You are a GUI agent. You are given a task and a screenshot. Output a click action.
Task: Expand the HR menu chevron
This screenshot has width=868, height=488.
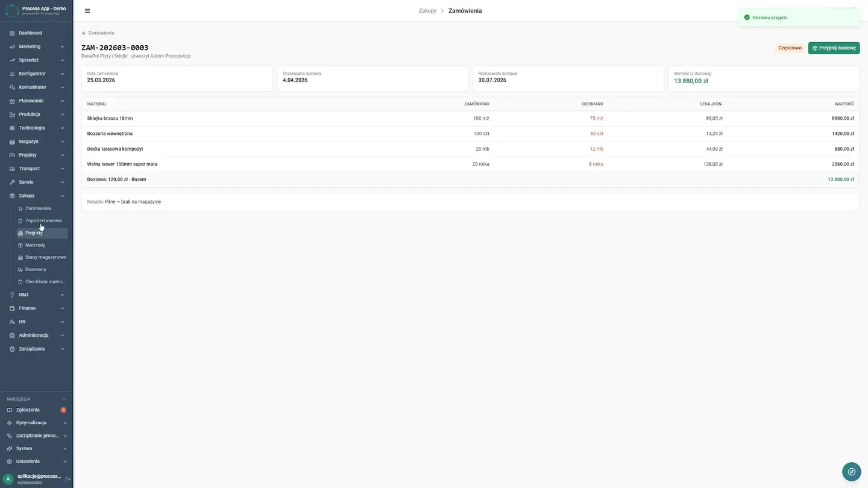click(62, 322)
